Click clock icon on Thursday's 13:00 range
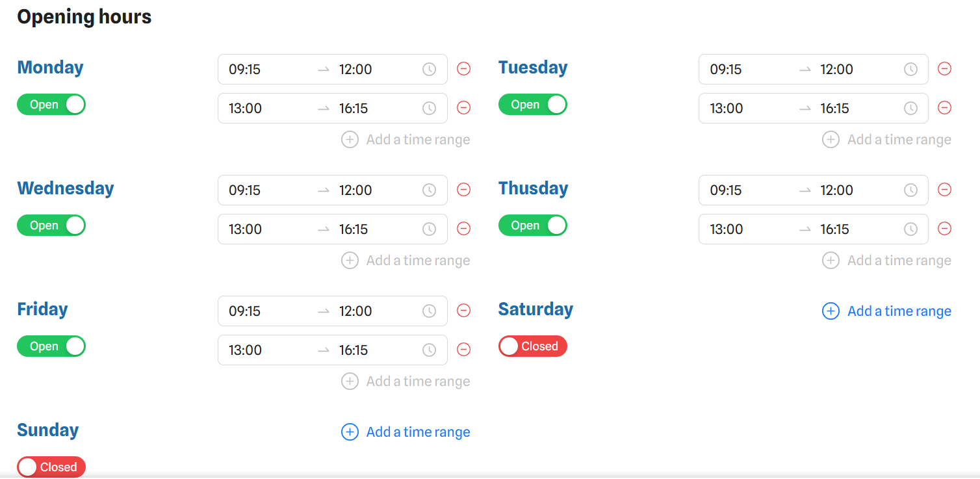The image size is (980, 479). coord(910,229)
